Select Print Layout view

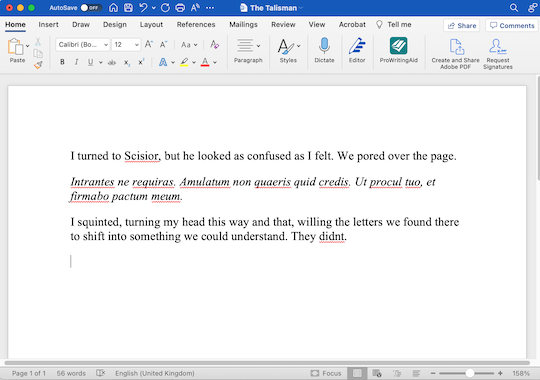(357, 373)
